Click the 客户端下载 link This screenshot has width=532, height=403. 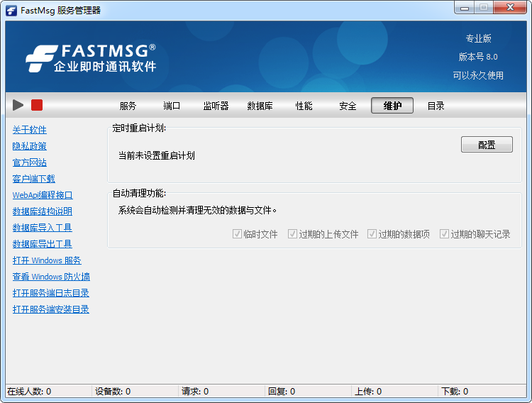point(33,179)
